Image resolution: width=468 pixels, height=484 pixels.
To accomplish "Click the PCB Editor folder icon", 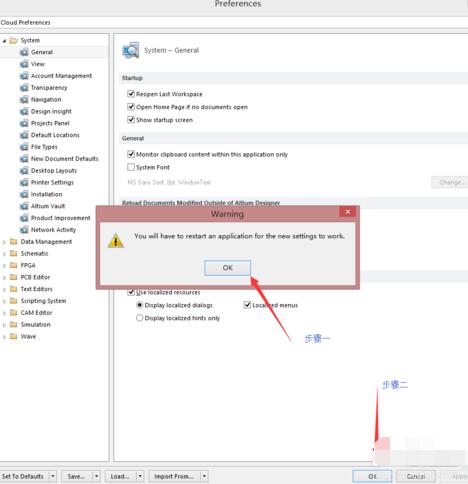I will pyautogui.click(x=14, y=277).
